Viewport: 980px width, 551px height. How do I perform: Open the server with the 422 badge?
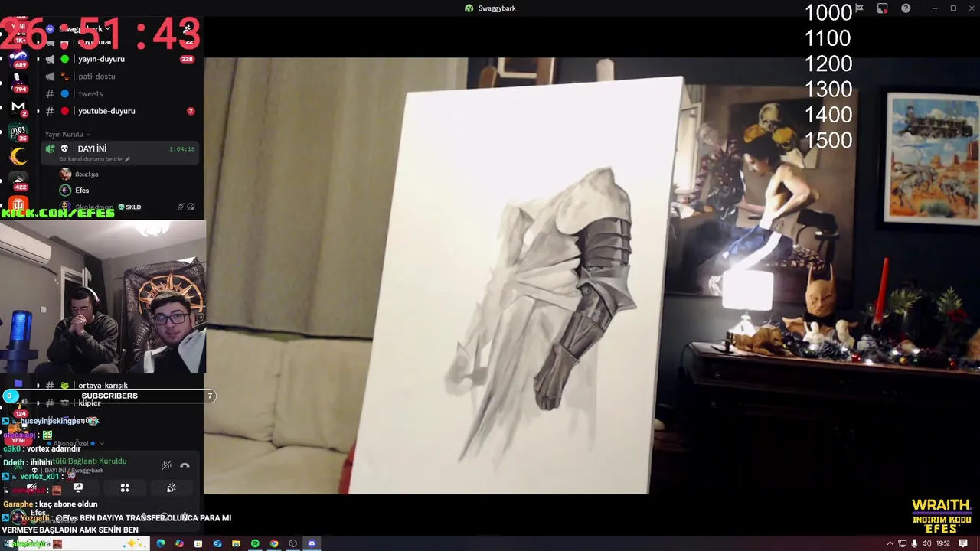point(18,181)
